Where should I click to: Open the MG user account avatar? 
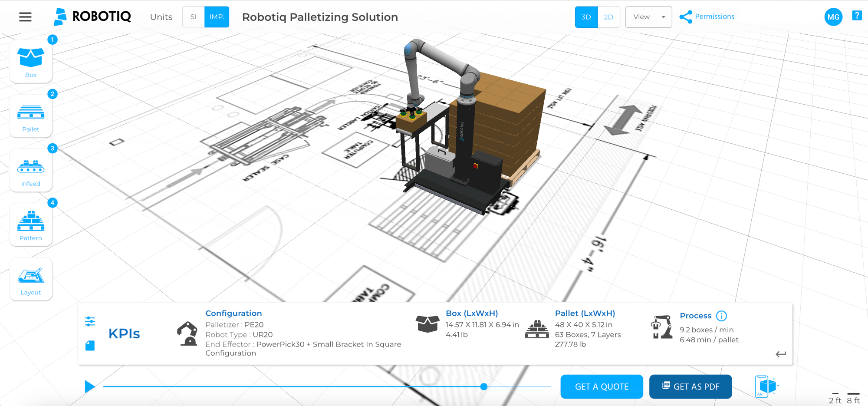(x=833, y=17)
